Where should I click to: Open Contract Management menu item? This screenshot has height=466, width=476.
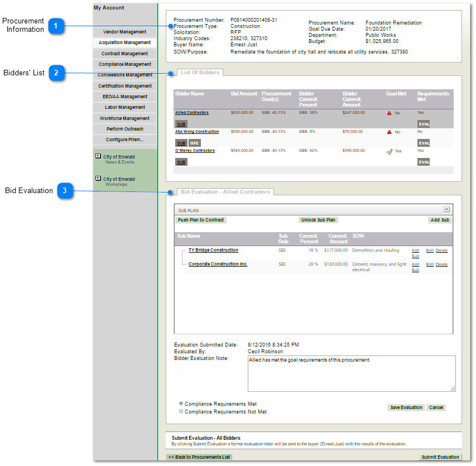(x=124, y=54)
